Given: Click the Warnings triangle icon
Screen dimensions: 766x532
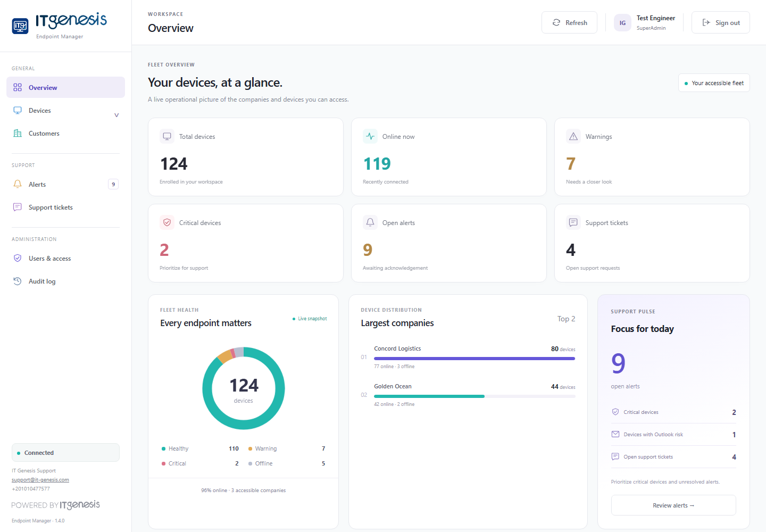Looking at the screenshot, I should click(x=573, y=136).
